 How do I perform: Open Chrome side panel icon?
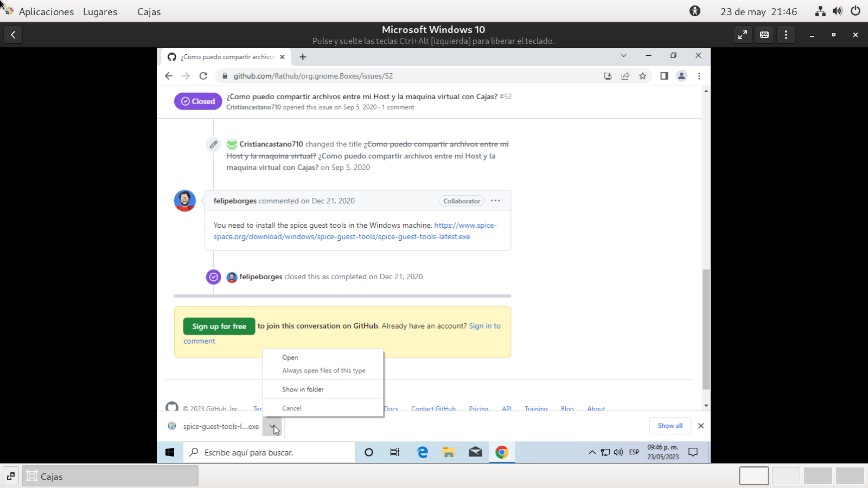(664, 76)
